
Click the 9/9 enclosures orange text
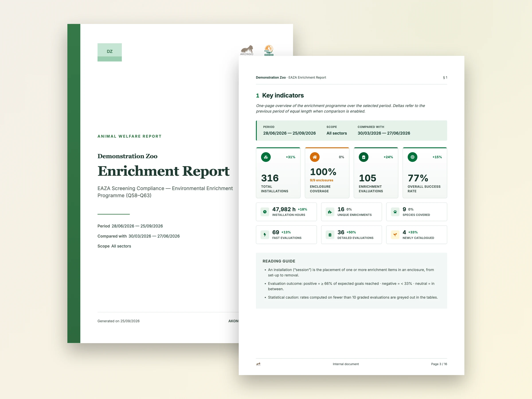pos(322,180)
